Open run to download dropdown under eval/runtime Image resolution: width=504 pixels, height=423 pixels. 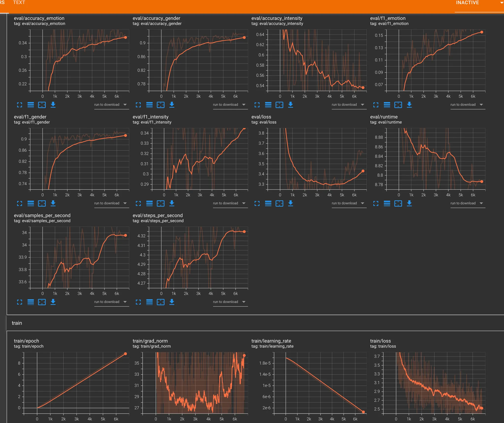point(467,203)
